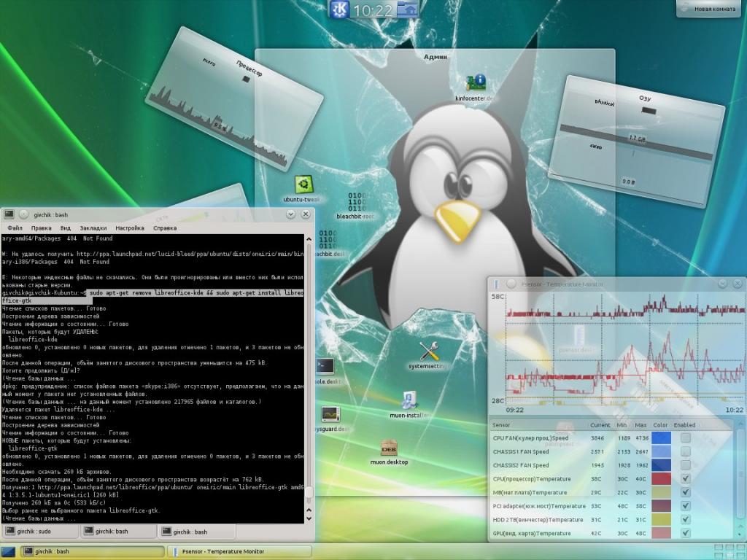The width and height of the screenshot is (747, 560).
Task: Enable the CHASSIS1 FAN Speed checkbox
Action: tap(685, 451)
